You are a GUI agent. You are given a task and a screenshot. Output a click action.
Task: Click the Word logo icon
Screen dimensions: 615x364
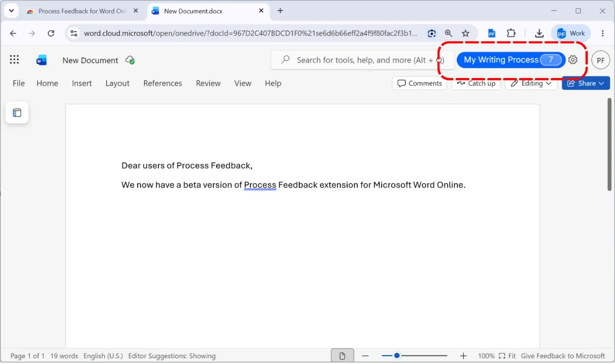pos(42,60)
